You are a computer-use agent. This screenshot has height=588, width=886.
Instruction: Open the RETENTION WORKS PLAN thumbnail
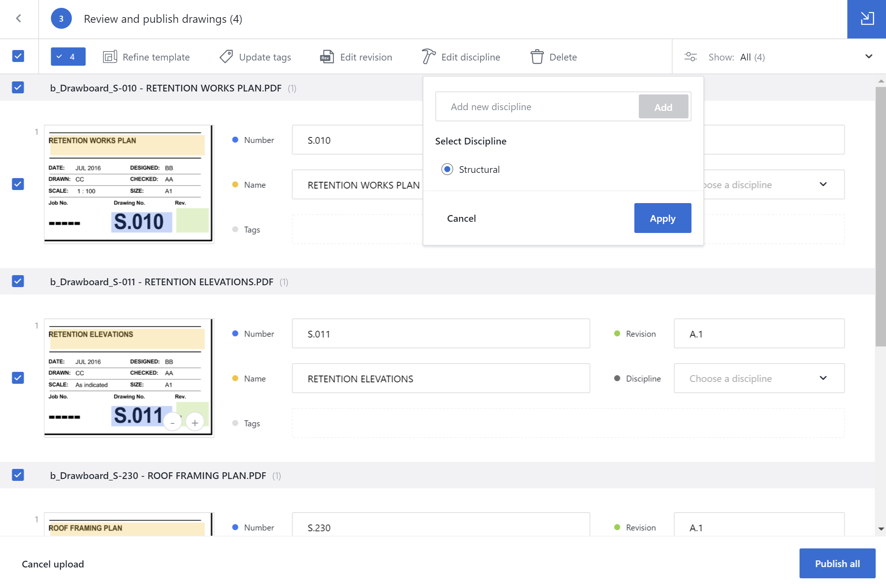click(128, 184)
